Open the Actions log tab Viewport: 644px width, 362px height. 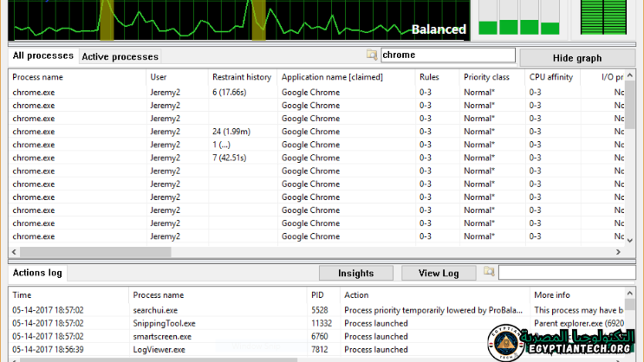tap(37, 273)
